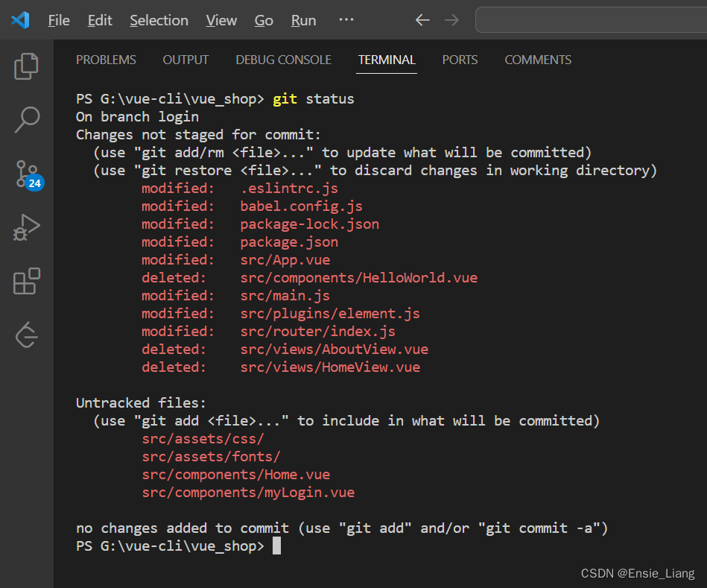Open the Run menu
Image resolution: width=707 pixels, height=588 pixels.
tap(302, 20)
